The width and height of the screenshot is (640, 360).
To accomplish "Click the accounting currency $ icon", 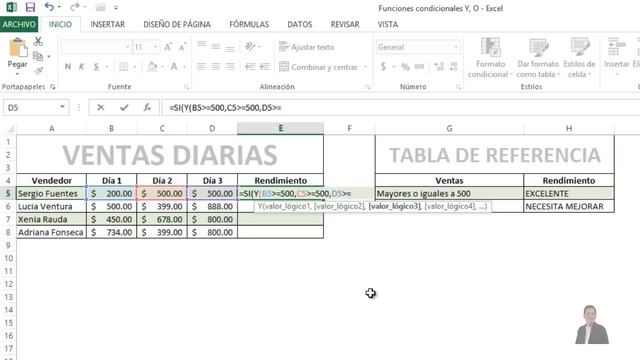I will (x=383, y=67).
